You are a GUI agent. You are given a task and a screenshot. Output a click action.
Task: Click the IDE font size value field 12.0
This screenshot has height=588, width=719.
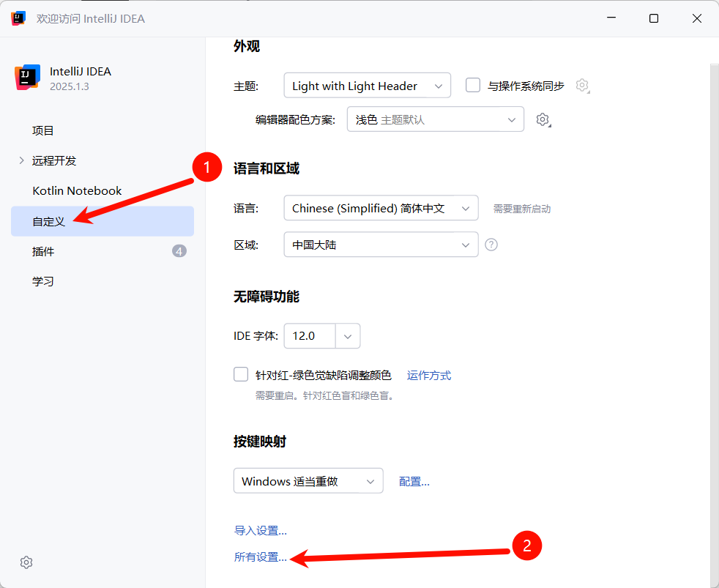click(x=310, y=336)
